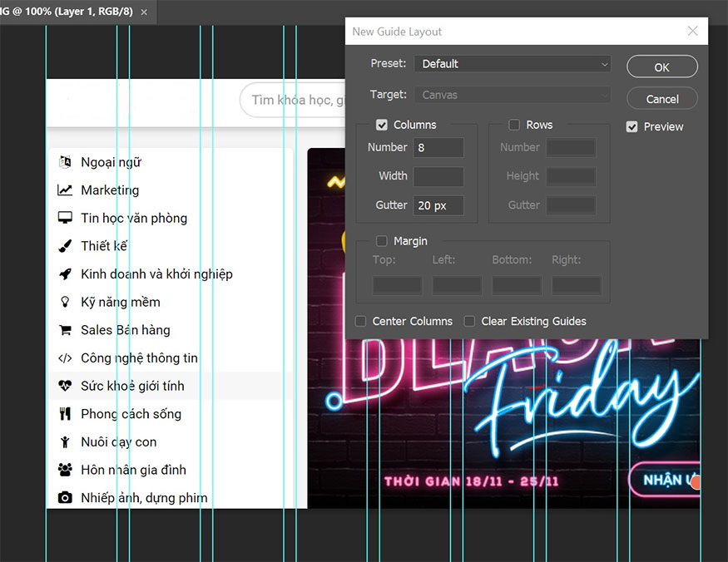Screen dimensions: 728x562
Task: Click the Công nghệ thông tin code icon
Action: point(66,357)
